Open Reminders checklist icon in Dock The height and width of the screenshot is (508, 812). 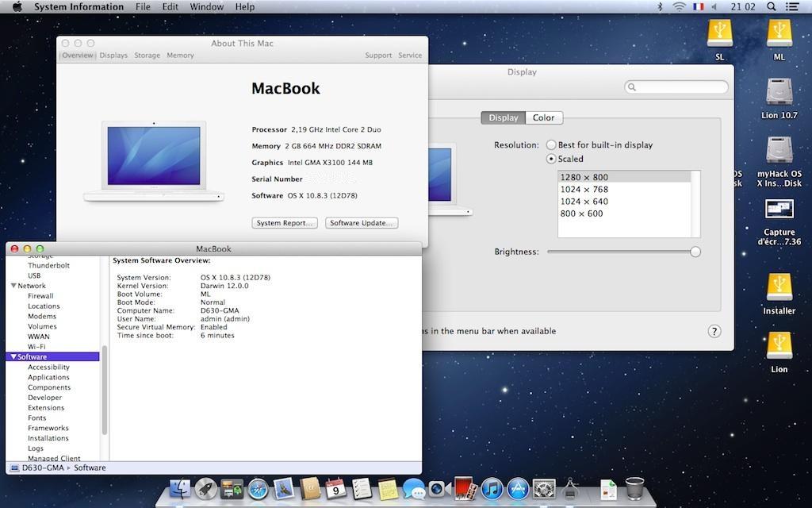click(362, 488)
